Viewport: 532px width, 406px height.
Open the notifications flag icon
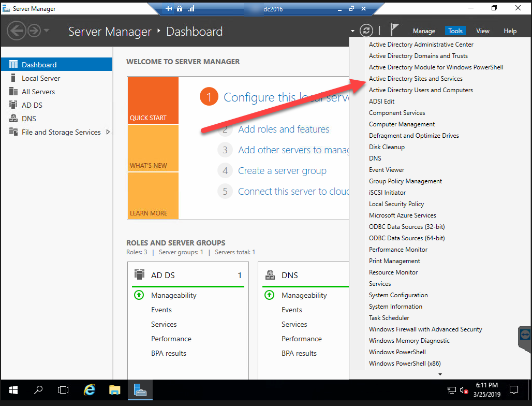(394, 30)
